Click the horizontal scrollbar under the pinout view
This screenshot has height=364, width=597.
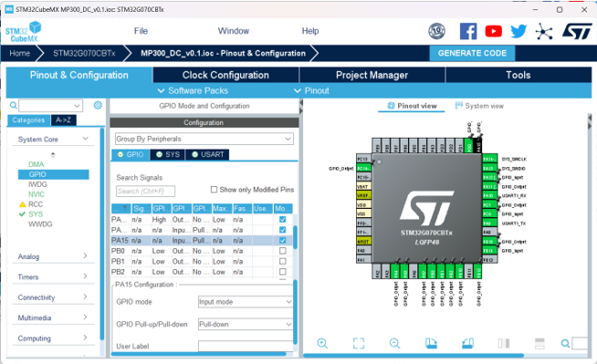[414, 356]
